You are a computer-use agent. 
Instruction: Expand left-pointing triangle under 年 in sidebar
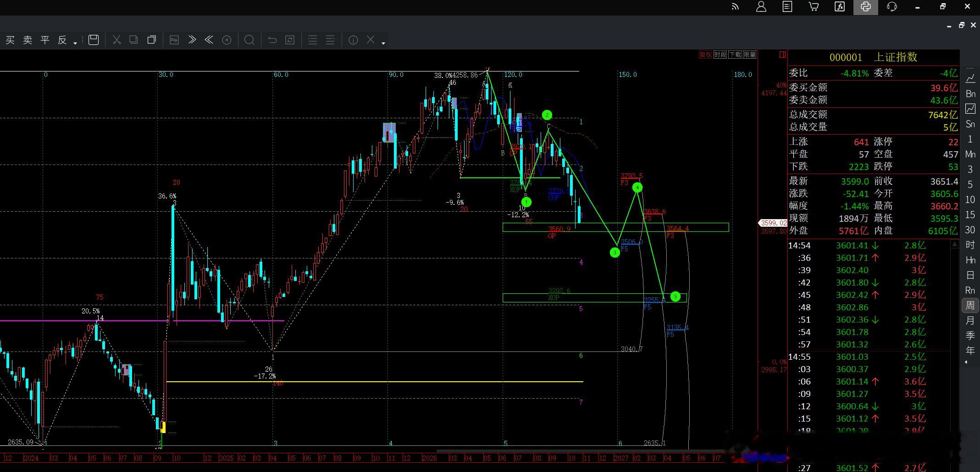tap(966, 362)
